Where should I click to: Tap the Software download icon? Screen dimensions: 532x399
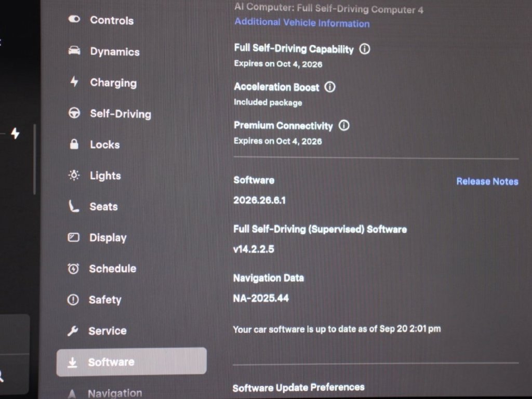[72, 362]
